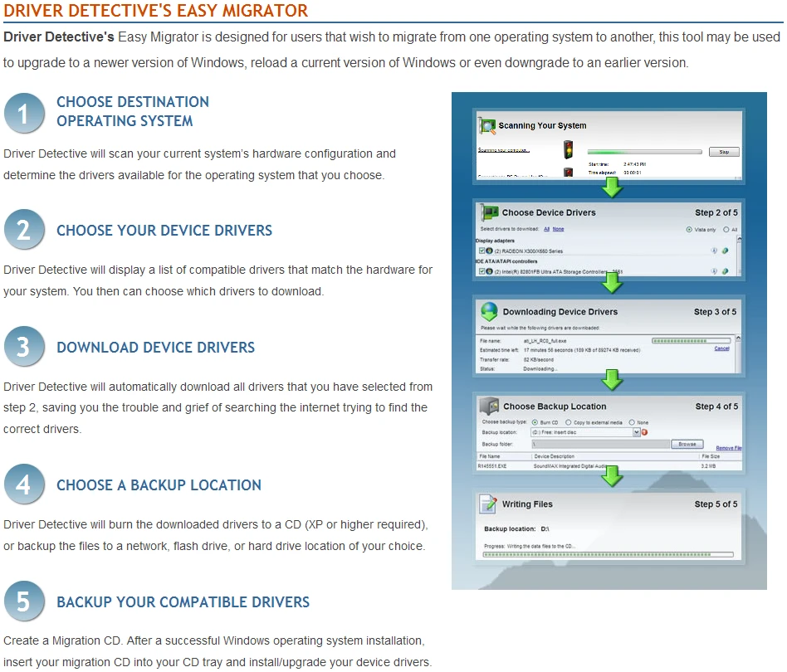Click 'Driver Detective's Easy Migrator' page title
787x672 pixels.
tap(155, 10)
